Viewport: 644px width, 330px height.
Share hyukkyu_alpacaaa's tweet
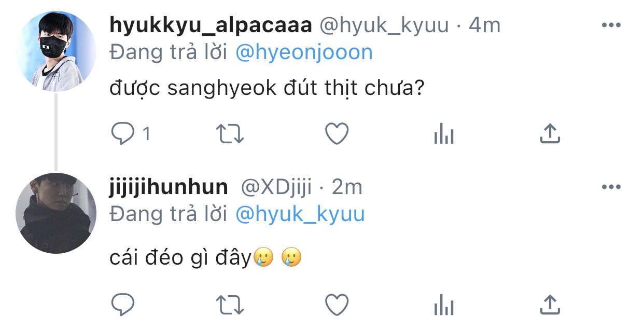coord(550,134)
